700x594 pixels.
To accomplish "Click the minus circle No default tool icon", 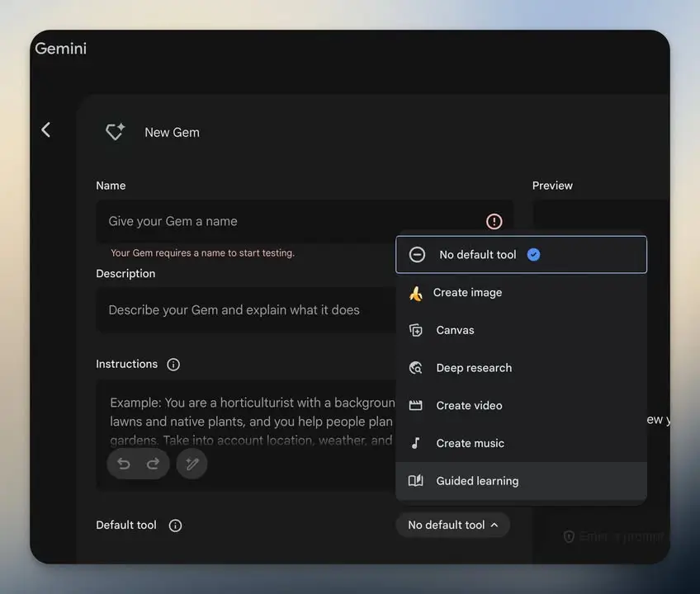I will (417, 255).
